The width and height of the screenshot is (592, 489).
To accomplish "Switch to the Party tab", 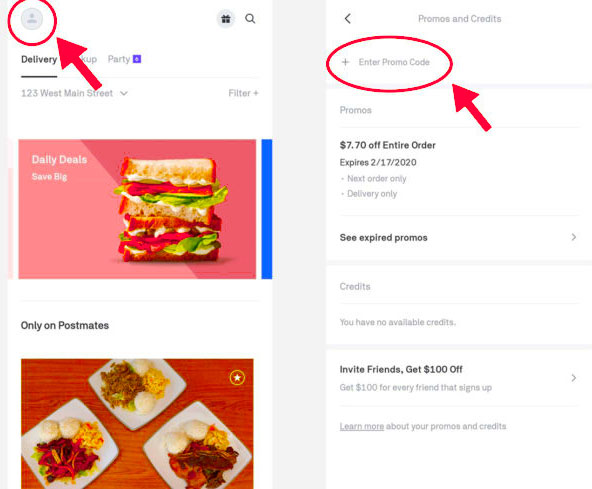I will pos(119,59).
